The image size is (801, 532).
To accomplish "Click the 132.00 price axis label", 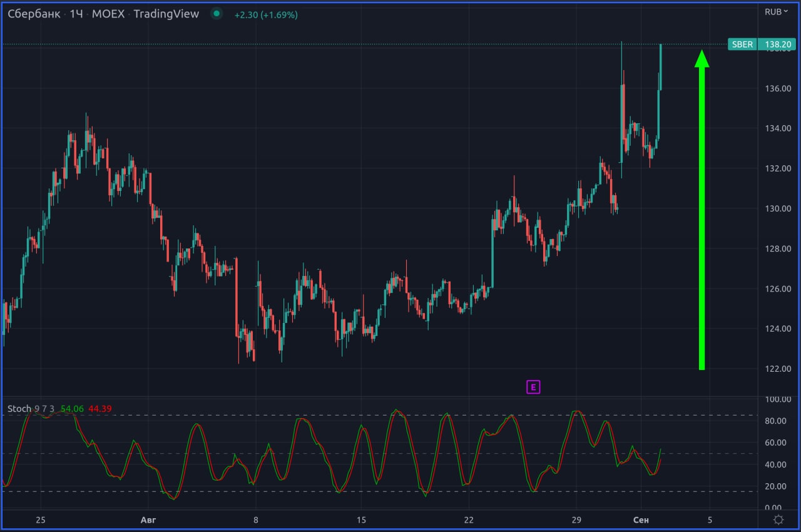I will [779, 168].
